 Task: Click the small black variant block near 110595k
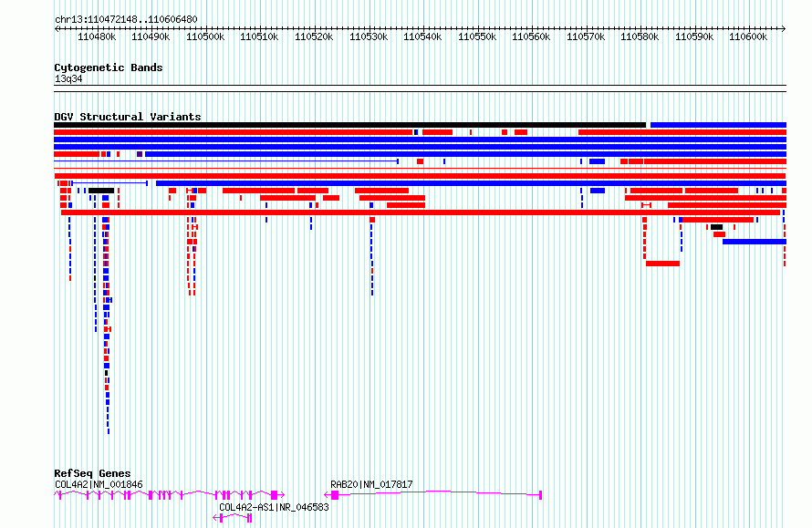[x=716, y=227]
